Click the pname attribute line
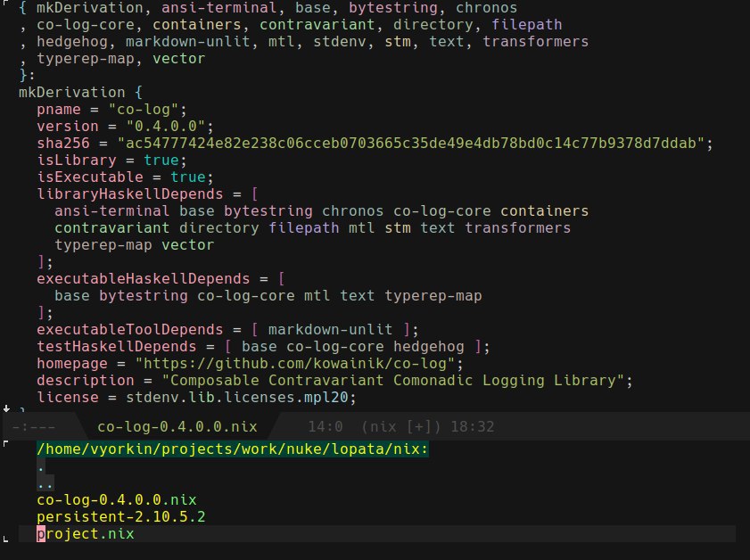The image size is (750, 560). click(x=112, y=110)
